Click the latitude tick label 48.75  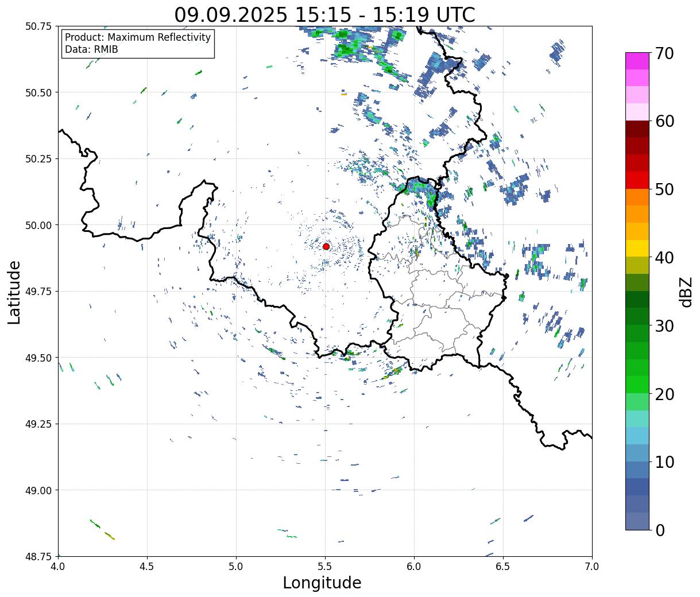coord(38,556)
